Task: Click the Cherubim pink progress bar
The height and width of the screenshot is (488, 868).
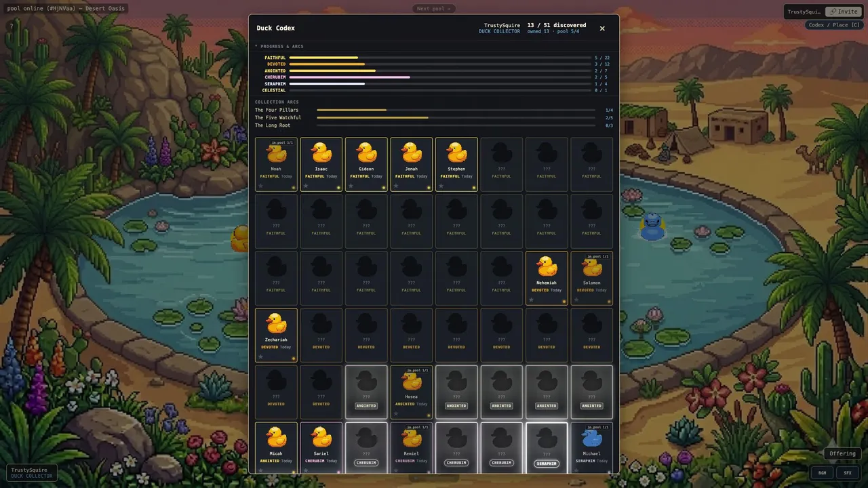Action: (x=439, y=77)
